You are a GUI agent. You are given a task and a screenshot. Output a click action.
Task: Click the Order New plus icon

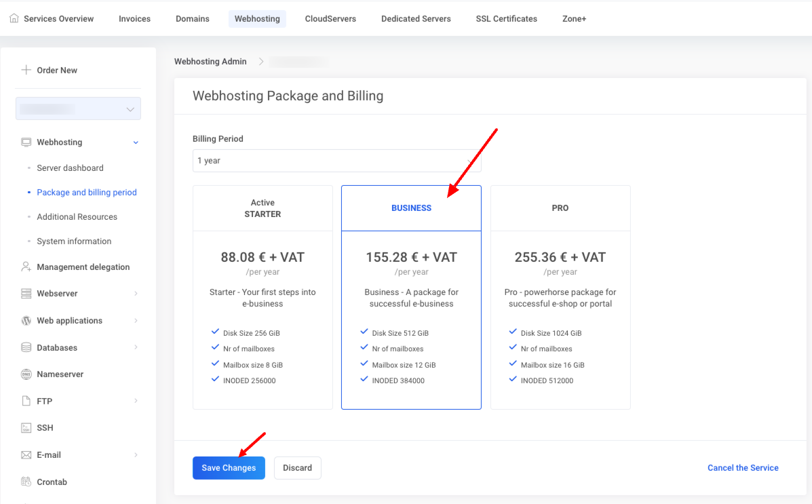point(26,70)
